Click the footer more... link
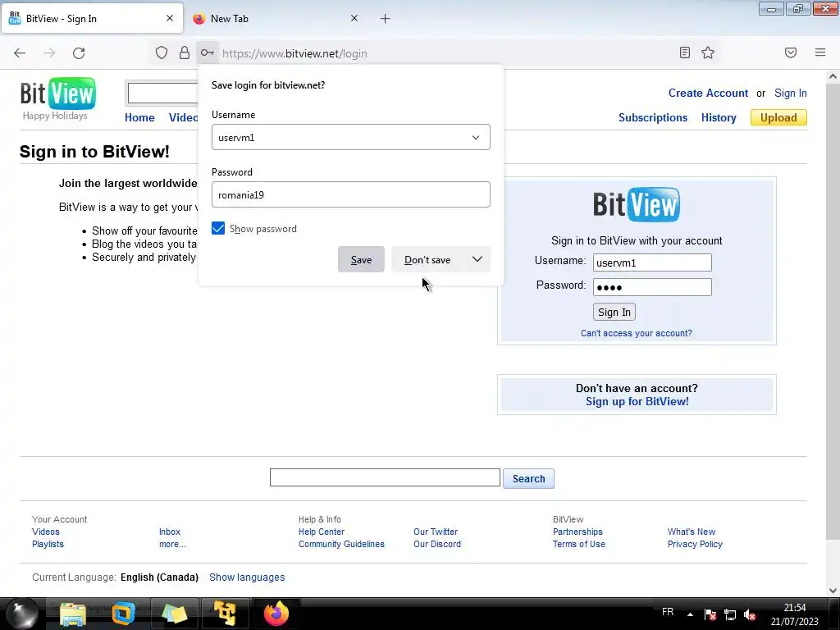Viewport: 840px width, 630px height. pyautogui.click(x=172, y=544)
